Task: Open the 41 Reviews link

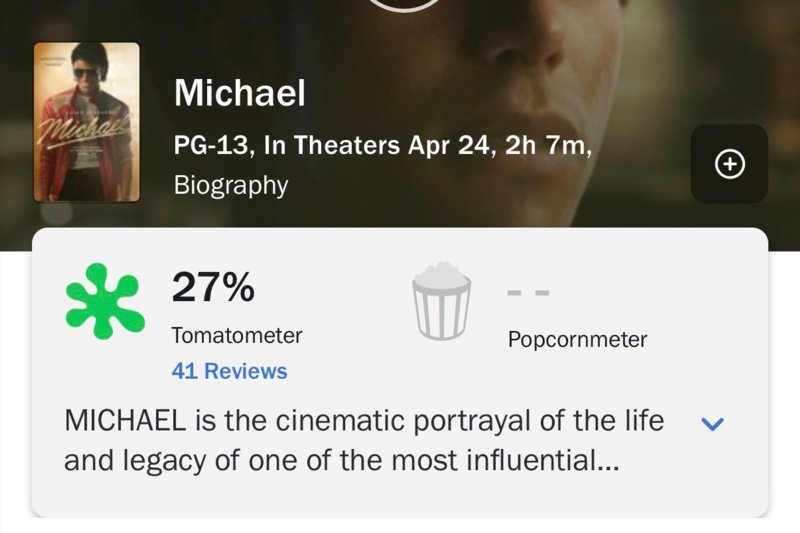Action: coord(229,371)
